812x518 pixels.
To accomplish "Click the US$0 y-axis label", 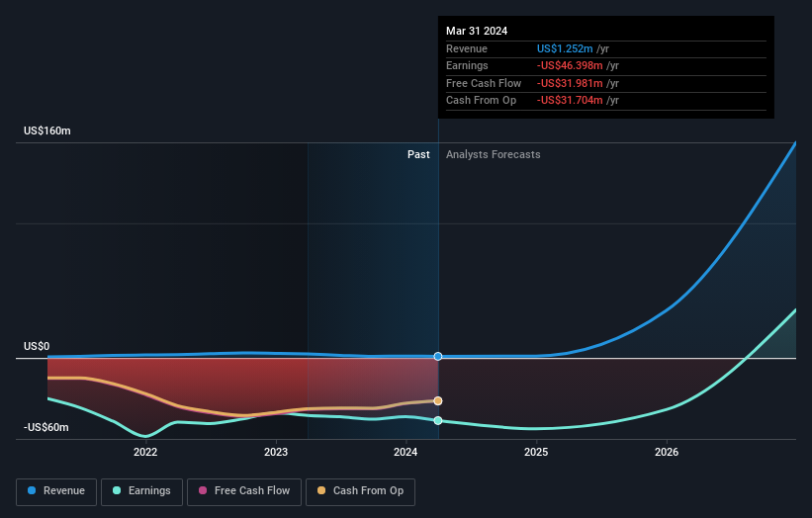I will [37, 346].
